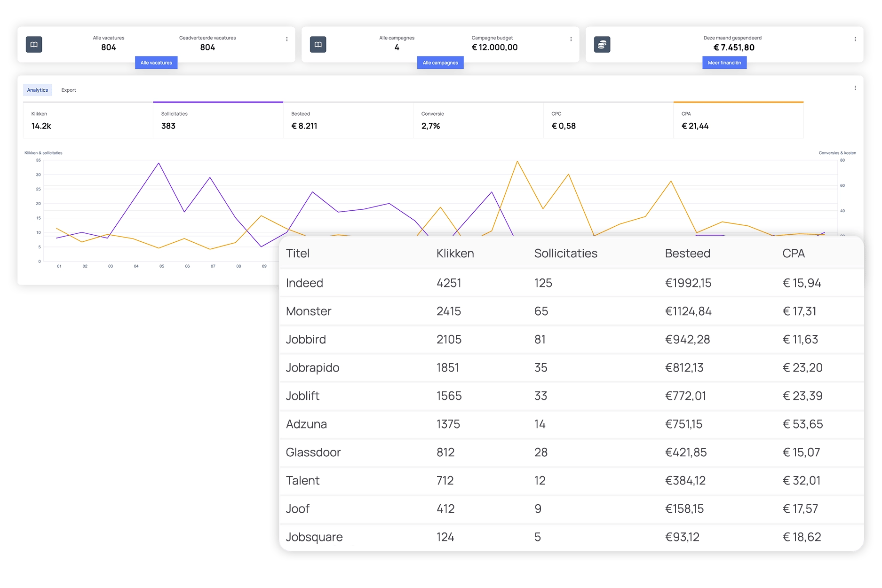Select the Monster row title
This screenshot has width=882, height=588.
coord(309,311)
